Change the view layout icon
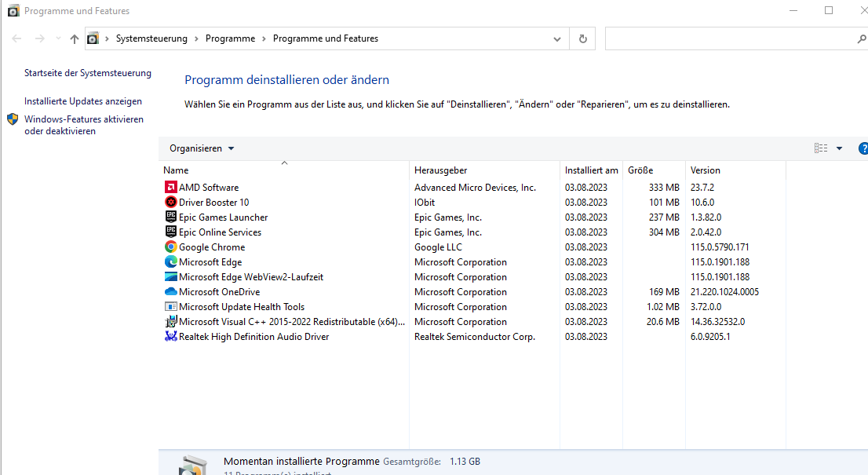 [x=821, y=148]
